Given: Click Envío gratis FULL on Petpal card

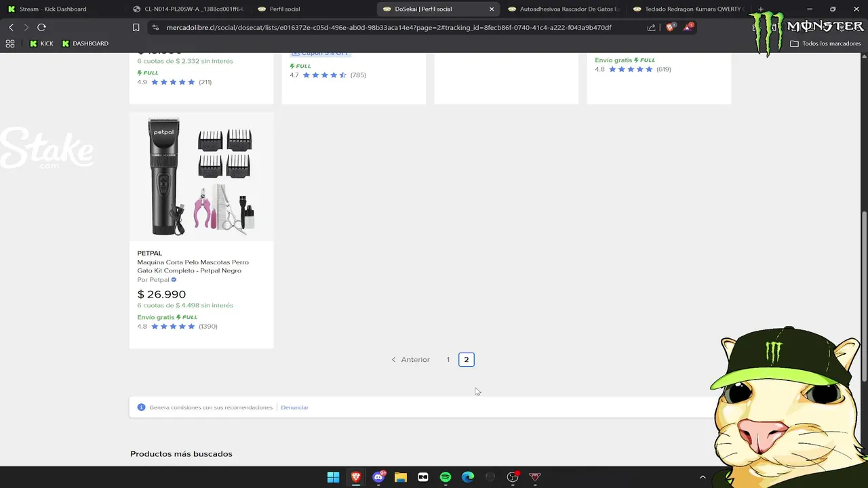Looking at the screenshot, I should (167, 317).
